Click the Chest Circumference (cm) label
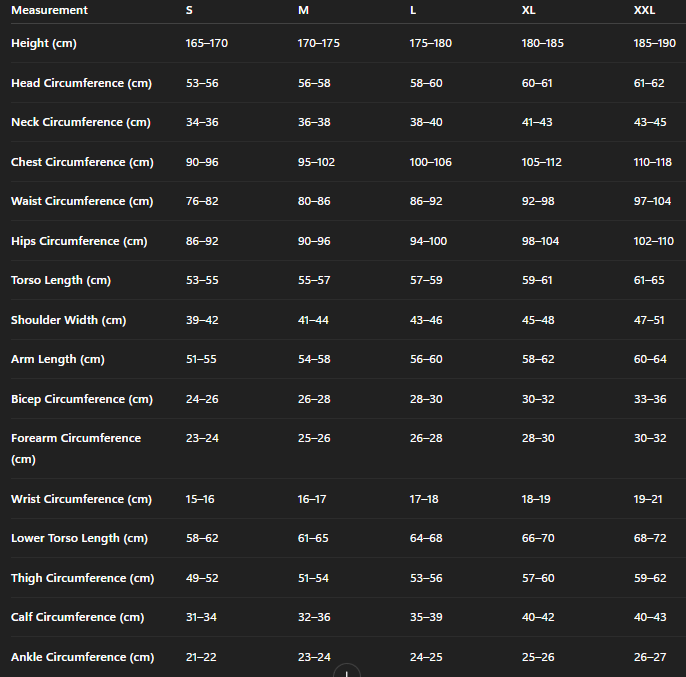The height and width of the screenshot is (677, 686). point(82,162)
